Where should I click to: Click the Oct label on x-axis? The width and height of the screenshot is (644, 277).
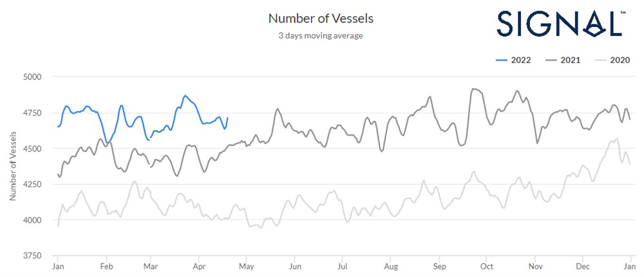(x=487, y=266)
